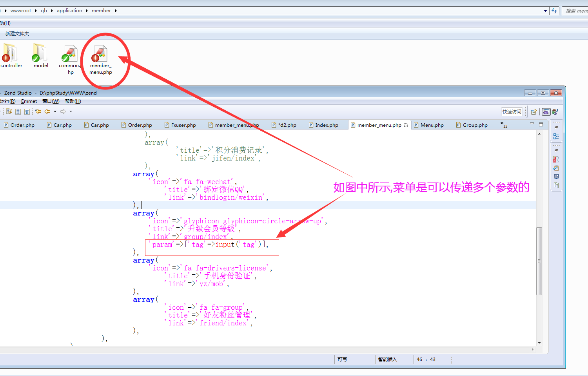Click the 新建文件夹 (New Folder) button

[17, 34]
